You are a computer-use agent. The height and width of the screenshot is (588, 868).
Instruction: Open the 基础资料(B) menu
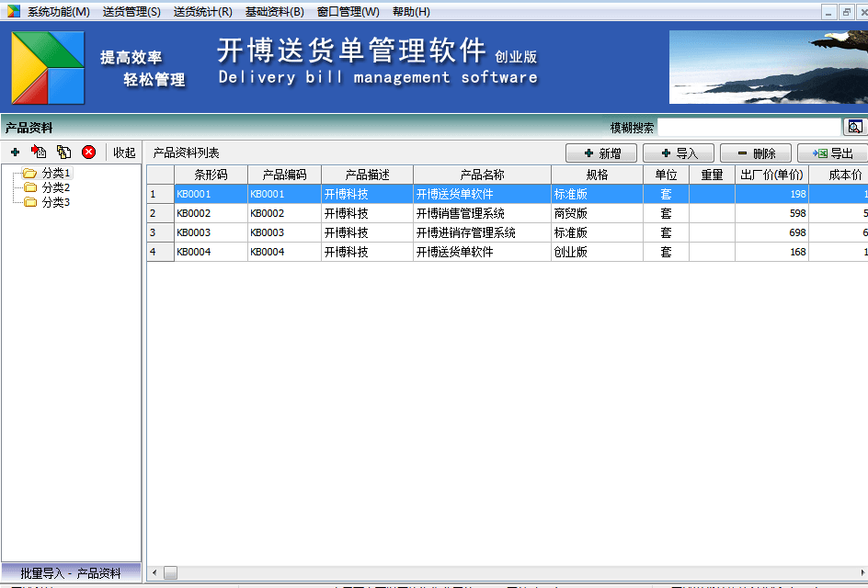[274, 12]
